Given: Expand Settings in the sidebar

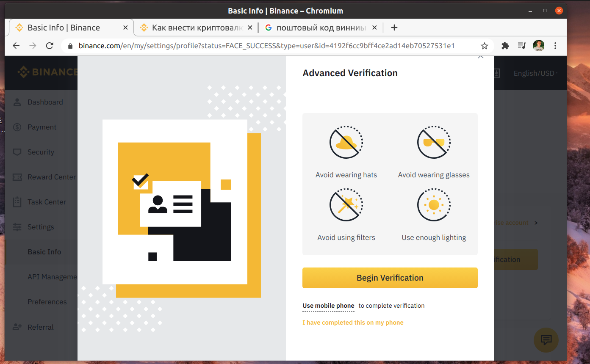Looking at the screenshot, I should click(x=42, y=227).
